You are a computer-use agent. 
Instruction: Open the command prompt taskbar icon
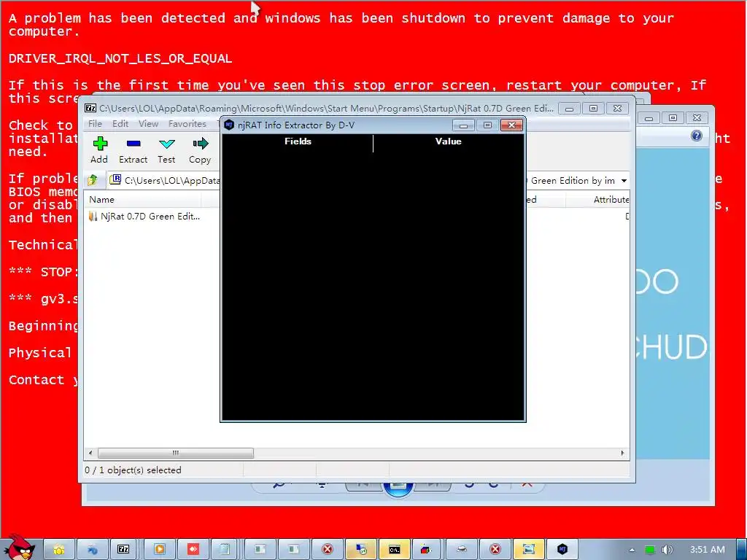tap(394, 549)
